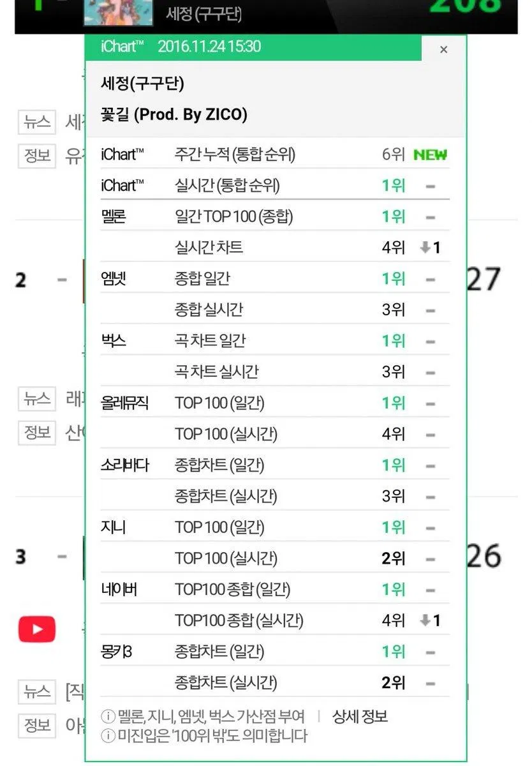Viewport: 532px width, 766px height.
Task: Select the 정보 tag under rank 2
Action: point(37,432)
